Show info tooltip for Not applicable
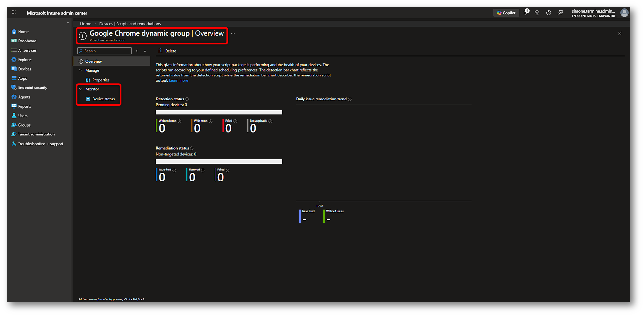 [270, 121]
